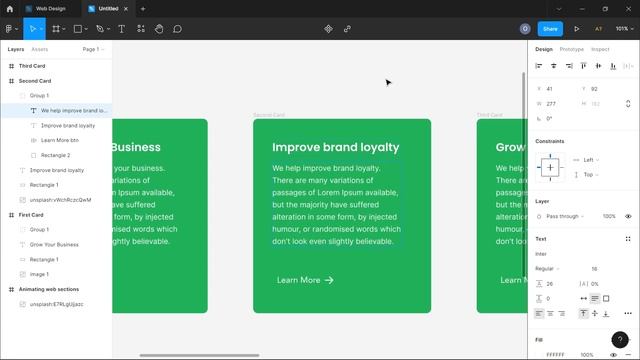Remove the fill with the minus icon
Screen dimensions: 640x360
tap(629, 355)
